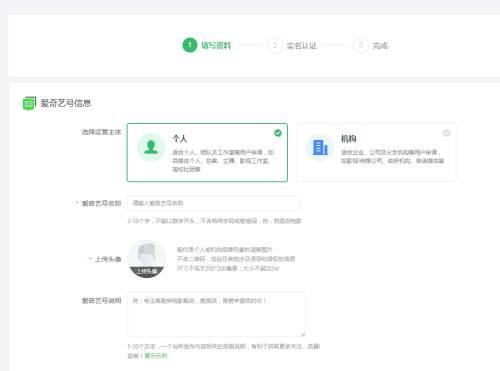Click the 上传头像 field label
Screen dimensions: 500x371
(108, 259)
